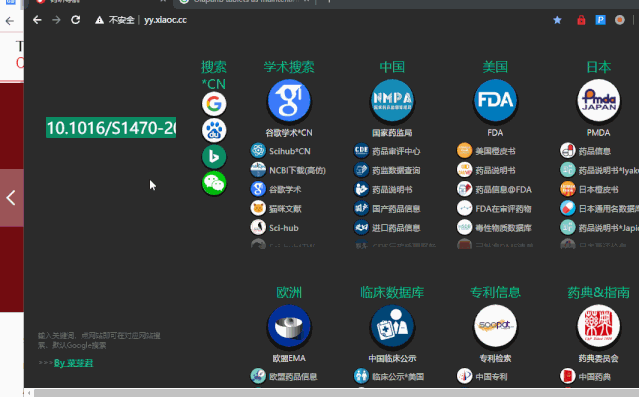Click the CDE 药品审评中心 icon

[361, 151]
